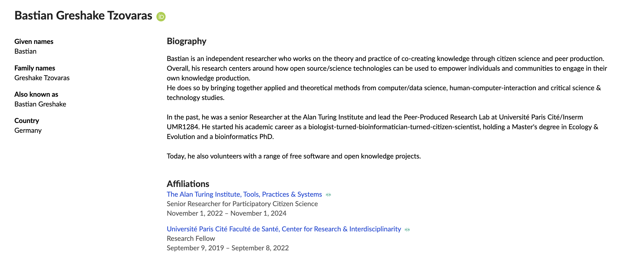Image resolution: width=644 pixels, height=259 pixels.
Task: Open The Alan Turing Institute affiliation link
Action: pos(244,194)
